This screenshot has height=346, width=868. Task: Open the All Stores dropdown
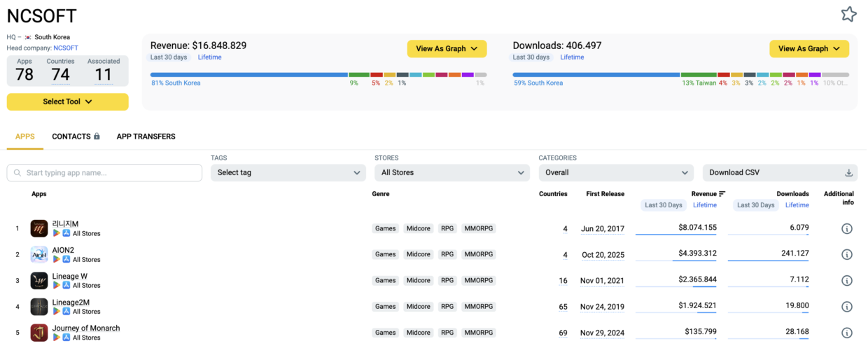451,173
